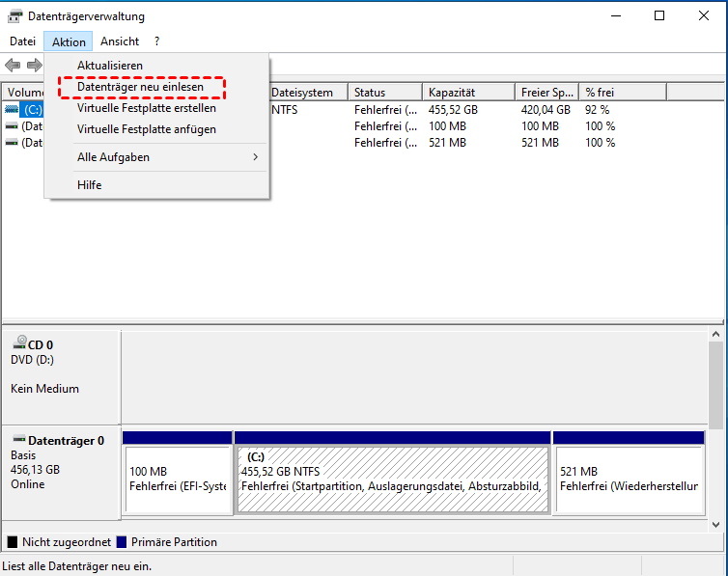
Task: Select the (C:) 455,52 GB NTFS partition block
Action: (393, 473)
